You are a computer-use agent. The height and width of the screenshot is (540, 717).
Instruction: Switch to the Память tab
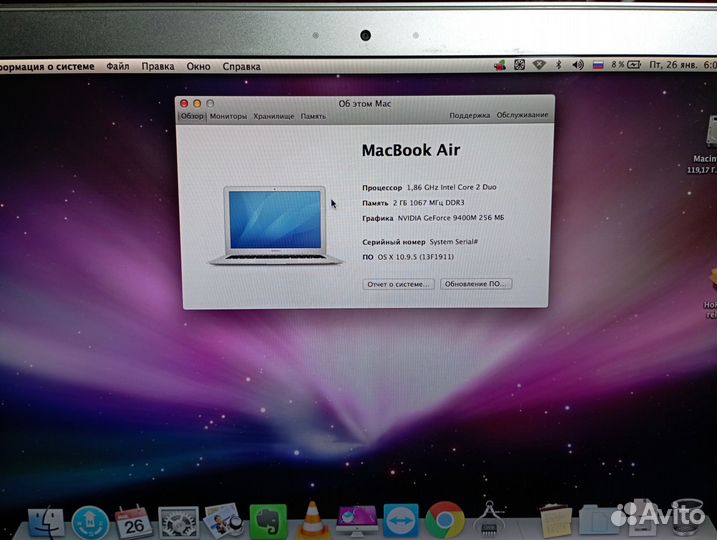point(313,116)
